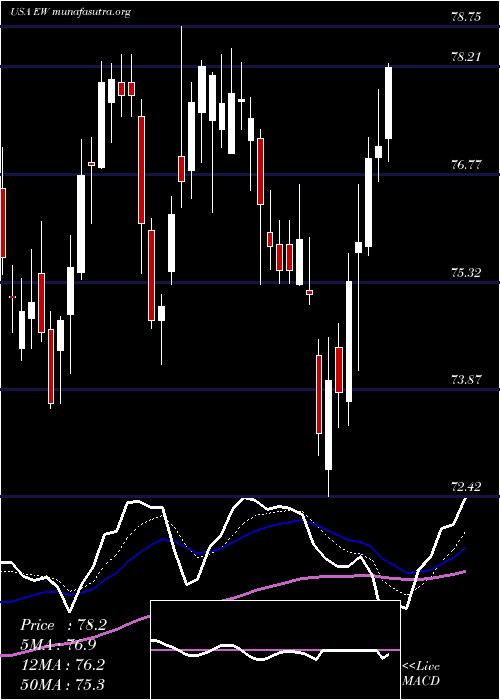Image resolution: width=500 pixels, height=700 pixels.
Task: Click the 'USA EW munafasutra.org' chart title
Action: [70, 12]
